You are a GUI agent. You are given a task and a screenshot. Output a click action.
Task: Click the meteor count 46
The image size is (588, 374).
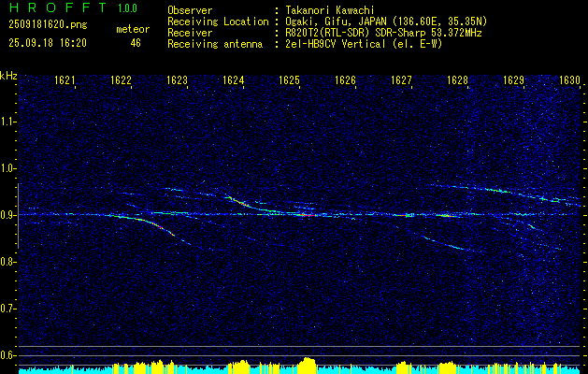click(x=136, y=43)
